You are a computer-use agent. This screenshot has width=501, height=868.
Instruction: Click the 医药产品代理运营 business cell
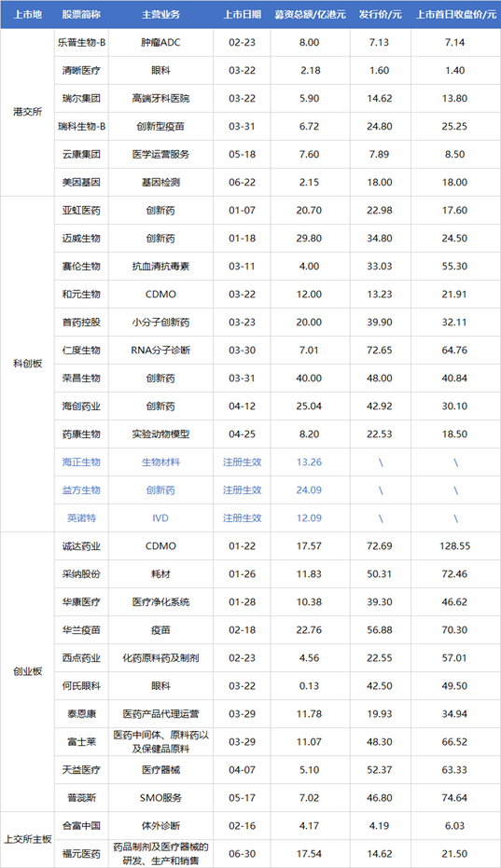160,714
